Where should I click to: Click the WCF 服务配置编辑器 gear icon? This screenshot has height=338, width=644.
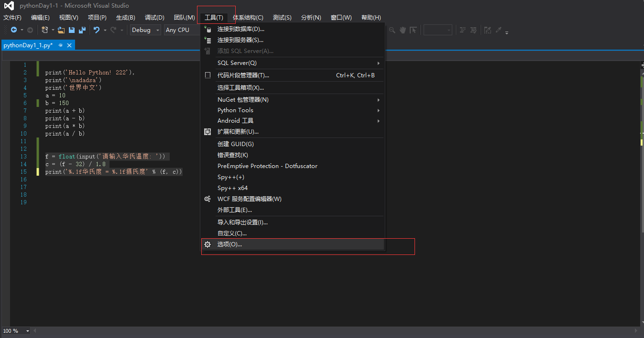coord(207,199)
